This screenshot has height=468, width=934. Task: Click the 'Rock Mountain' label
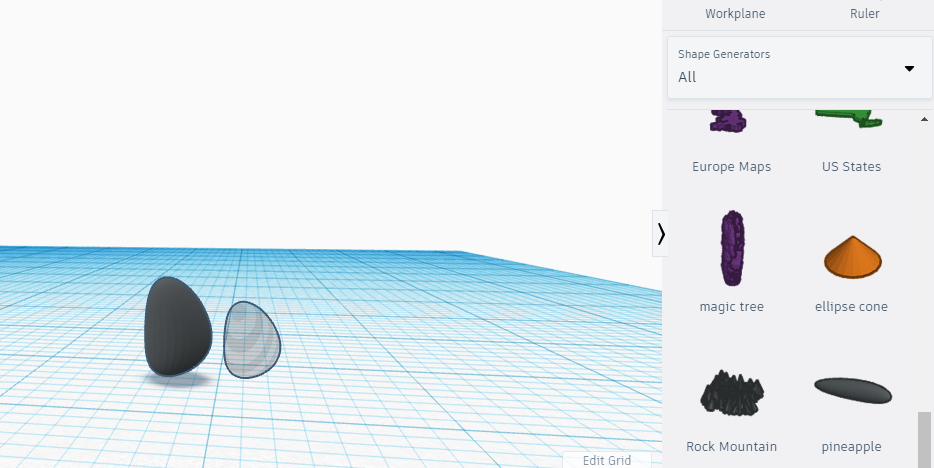click(731, 447)
